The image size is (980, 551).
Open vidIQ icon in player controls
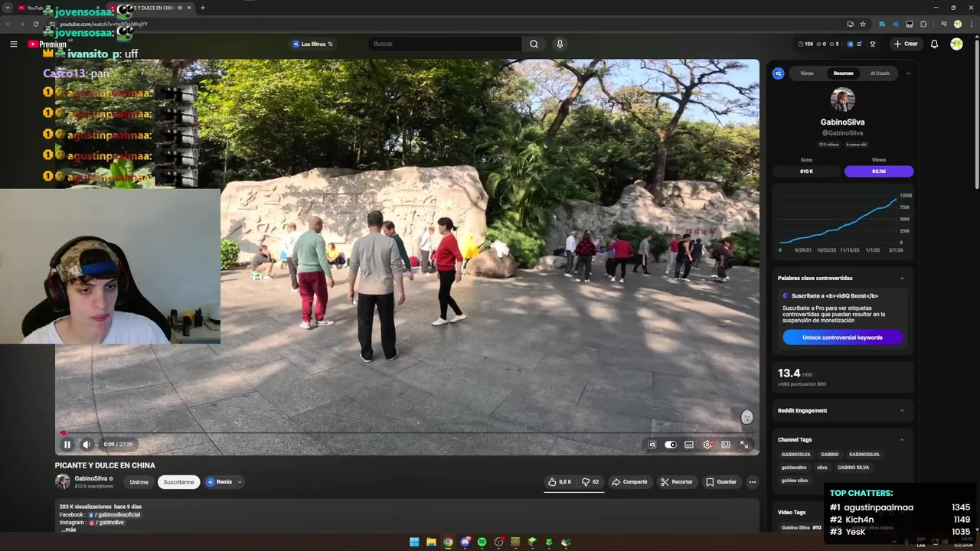(x=652, y=445)
